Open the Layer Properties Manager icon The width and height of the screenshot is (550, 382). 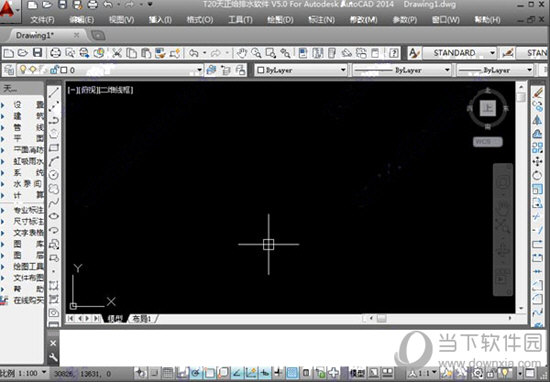[9, 70]
